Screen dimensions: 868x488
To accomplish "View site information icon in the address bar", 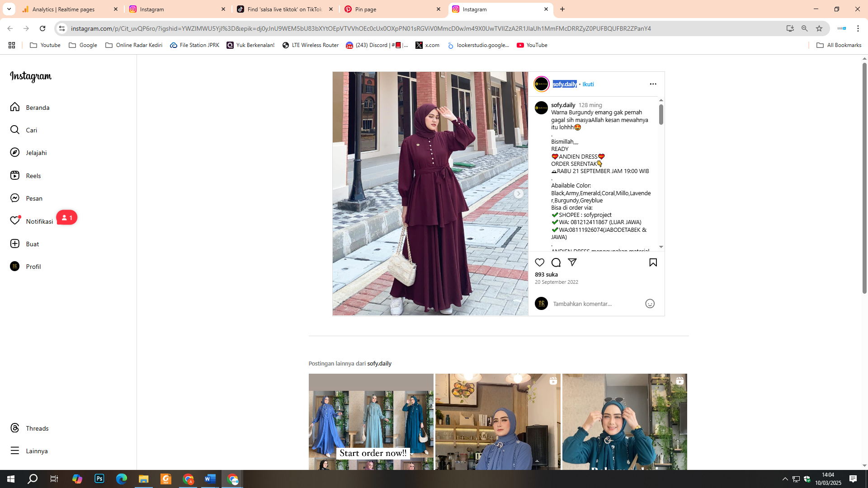I will (62, 28).
